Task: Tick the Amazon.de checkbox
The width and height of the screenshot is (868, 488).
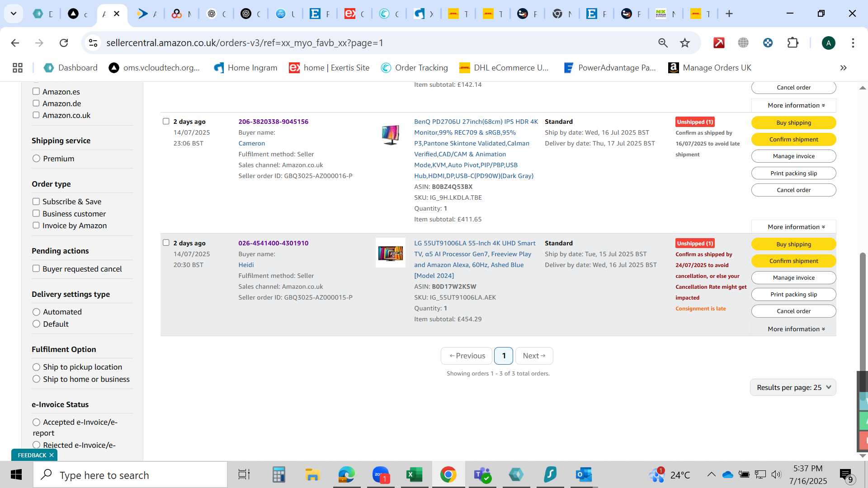Action: pos(36,103)
